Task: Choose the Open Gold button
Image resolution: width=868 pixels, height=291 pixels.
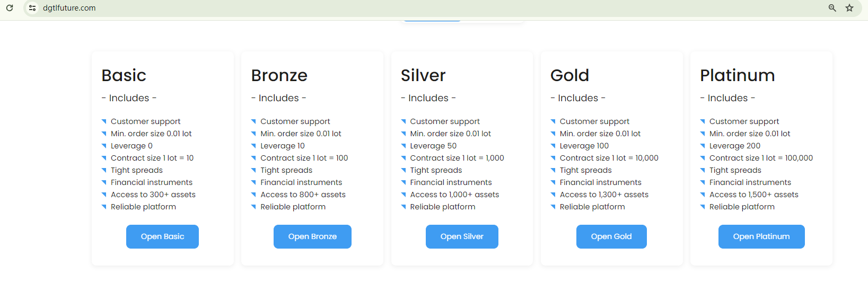Action: click(611, 236)
